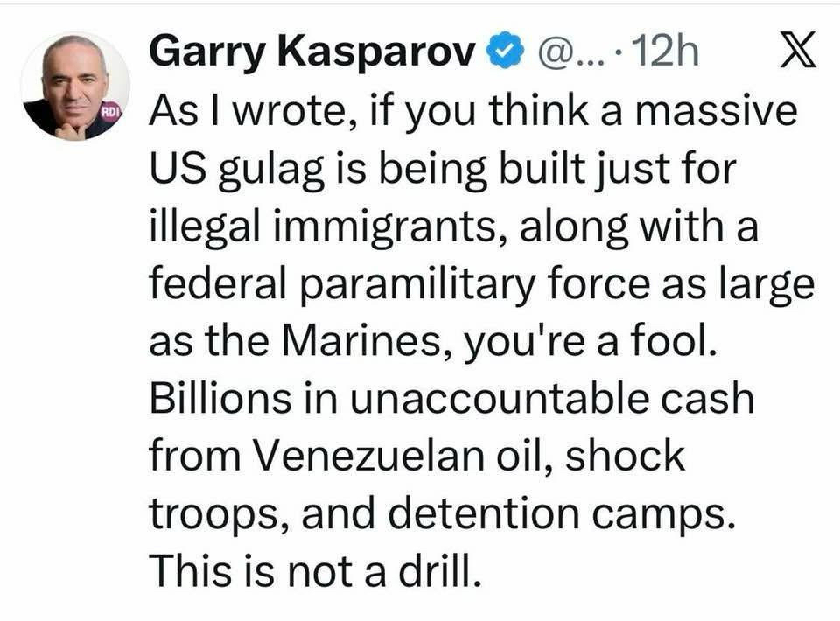Click the line starting 'As I wrote'
840x621 pixels.
tap(473, 112)
